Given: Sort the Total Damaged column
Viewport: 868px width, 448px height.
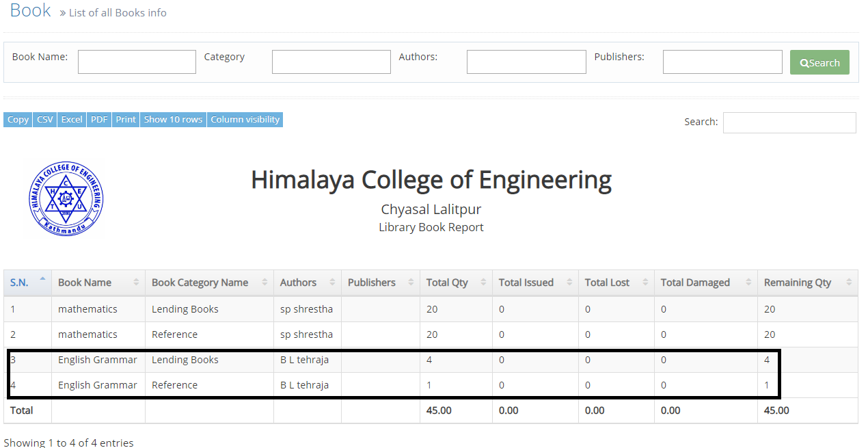Looking at the screenshot, I should (x=706, y=282).
